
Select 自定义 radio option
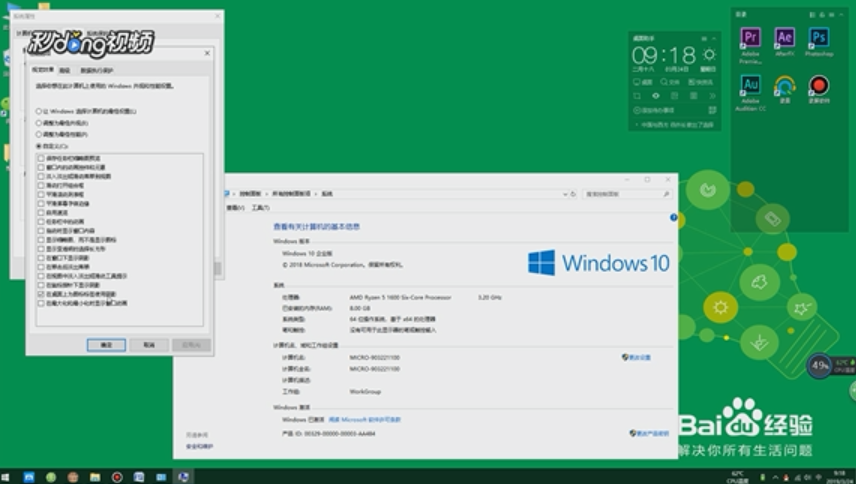point(52,146)
